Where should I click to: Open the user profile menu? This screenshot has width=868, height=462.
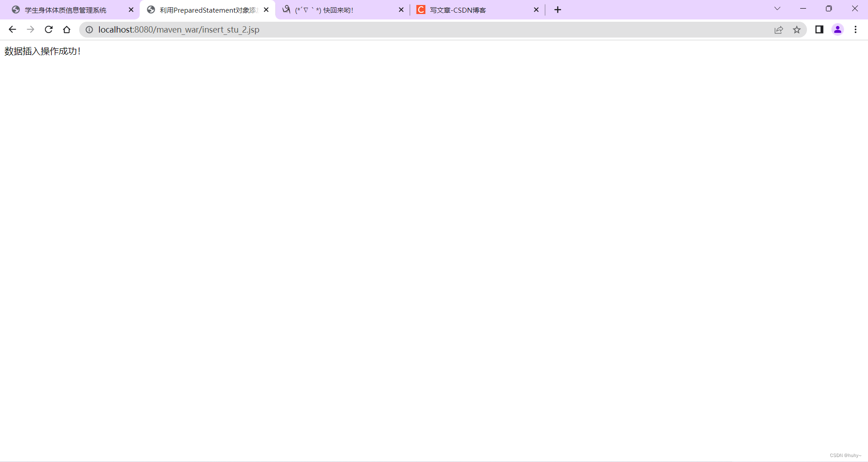point(838,29)
